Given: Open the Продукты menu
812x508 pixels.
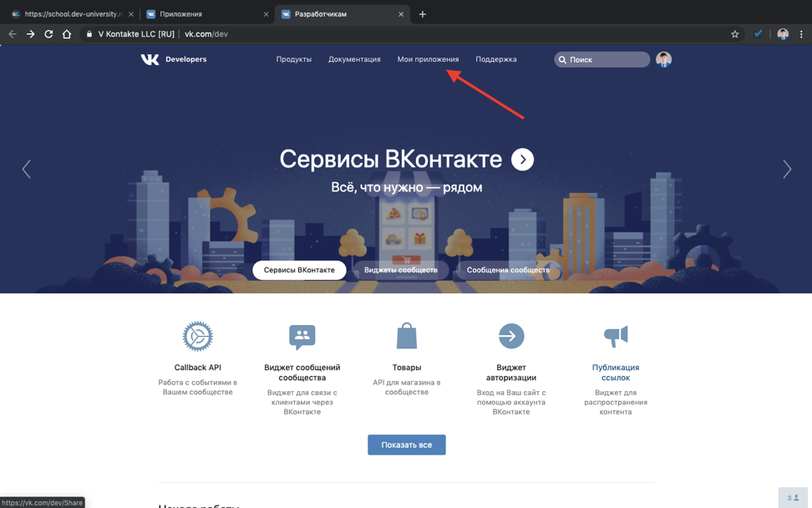Looking at the screenshot, I should coord(293,59).
